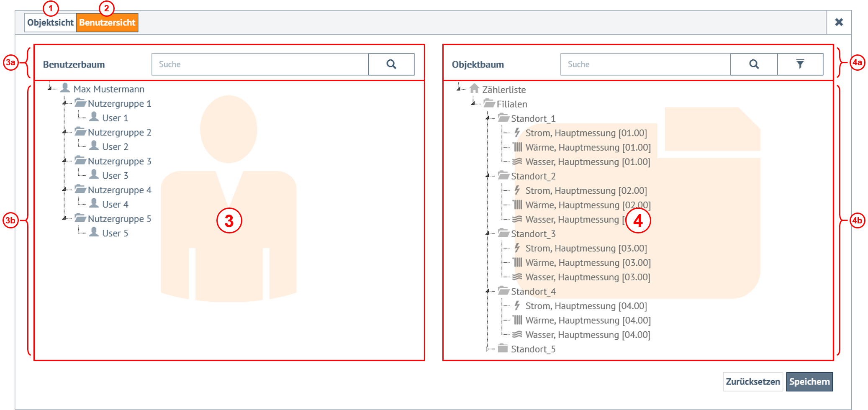Click lightning icon of Strom Hauptmessung [01.00]

(x=517, y=133)
